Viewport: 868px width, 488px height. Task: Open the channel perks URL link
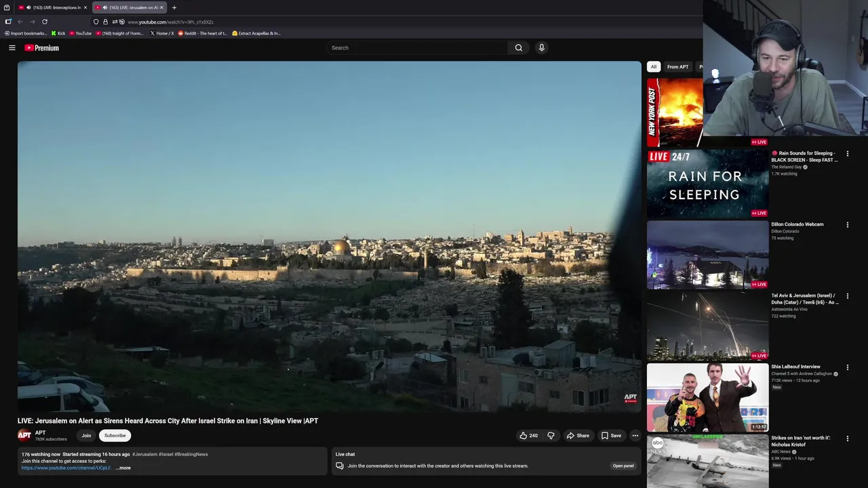pyautogui.click(x=66, y=468)
